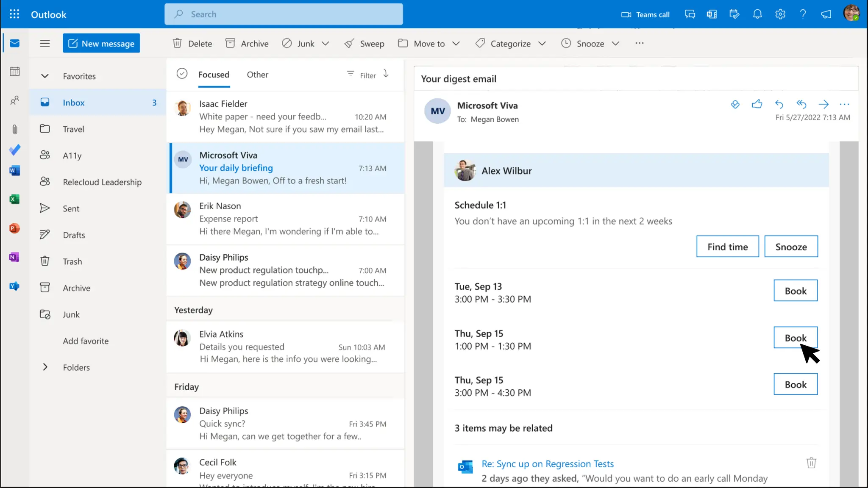Delete the related item with trash icon
868x488 pixels.
click(x=811, y=463)
